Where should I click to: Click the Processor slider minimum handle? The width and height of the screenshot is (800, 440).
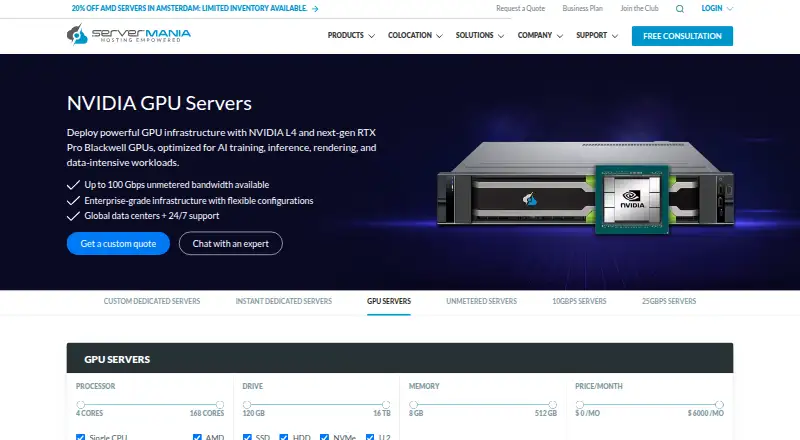[81, 405]
